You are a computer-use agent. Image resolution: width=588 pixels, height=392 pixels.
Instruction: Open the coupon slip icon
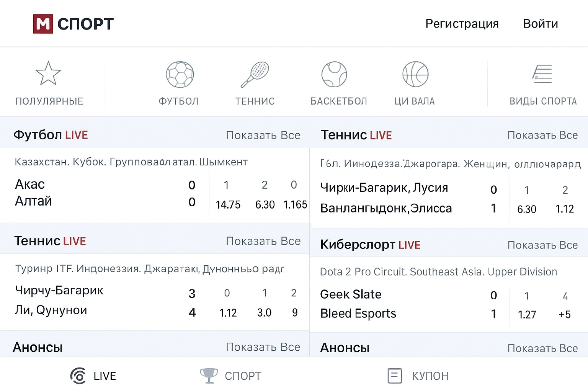(395, 376)
